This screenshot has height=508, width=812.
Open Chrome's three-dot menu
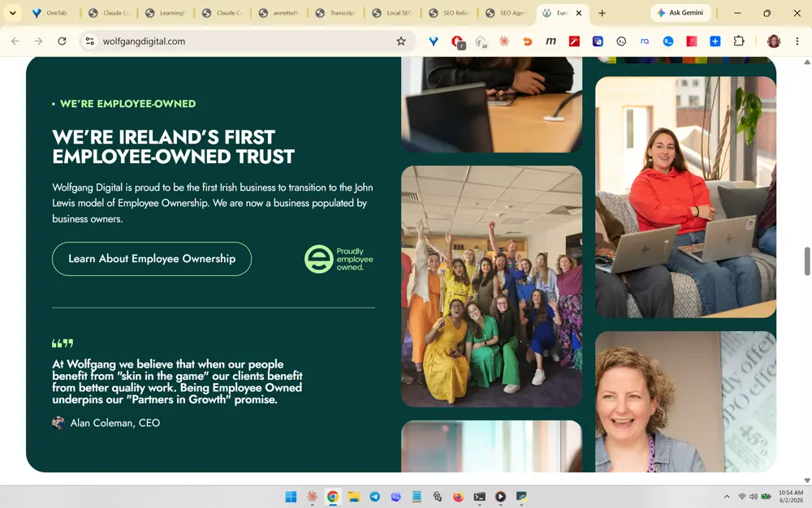pyautogui.click(x=797, y=41)
